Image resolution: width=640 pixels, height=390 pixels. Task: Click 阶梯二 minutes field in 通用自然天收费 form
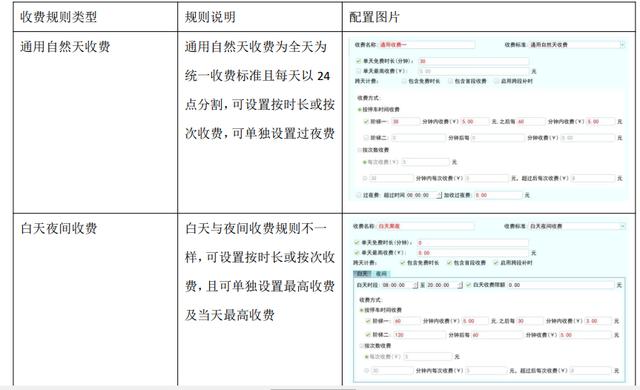tap(418, 138)
